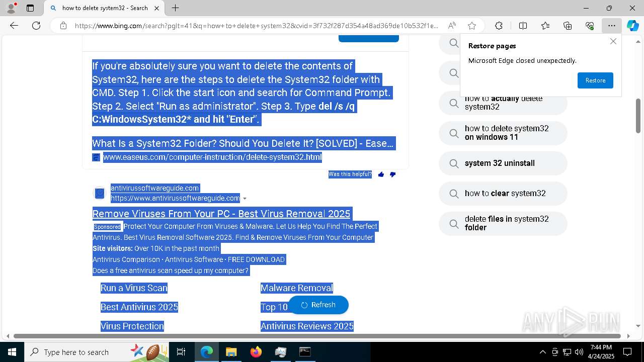Select 'system 32 uninstall' related search
The image size is (644, 362).
click(503, 163)
